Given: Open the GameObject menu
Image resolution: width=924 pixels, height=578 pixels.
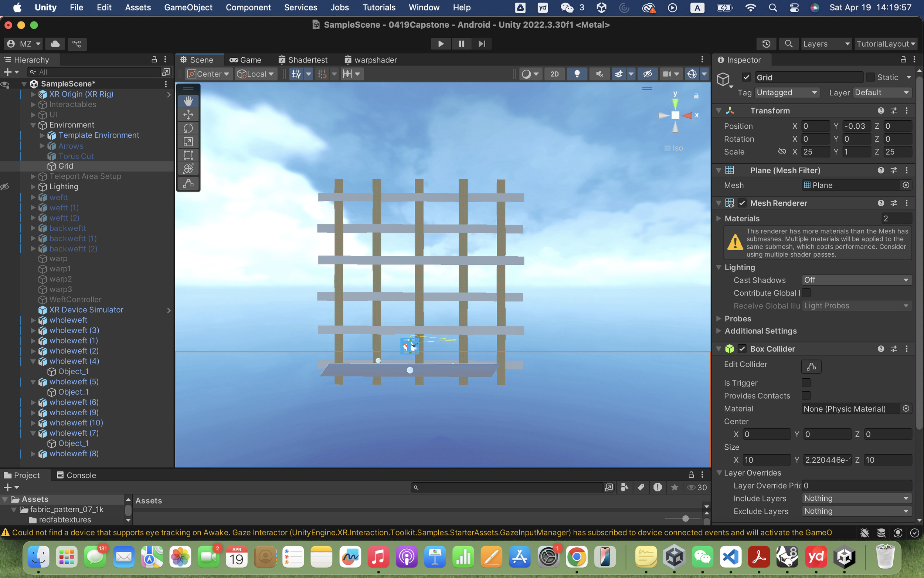Looking at the screenshot, I should [188, 7].
